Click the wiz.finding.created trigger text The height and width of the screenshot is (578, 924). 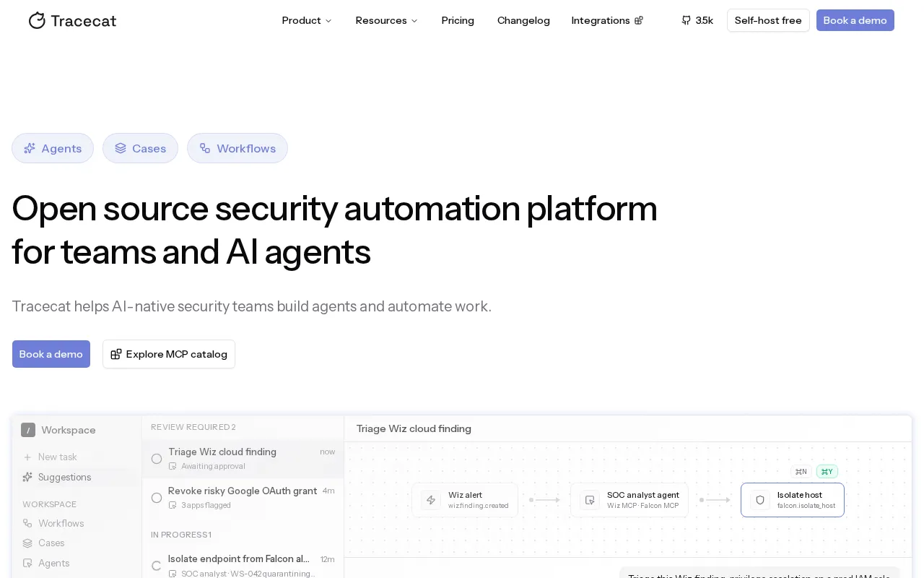[x=479, y=506]
